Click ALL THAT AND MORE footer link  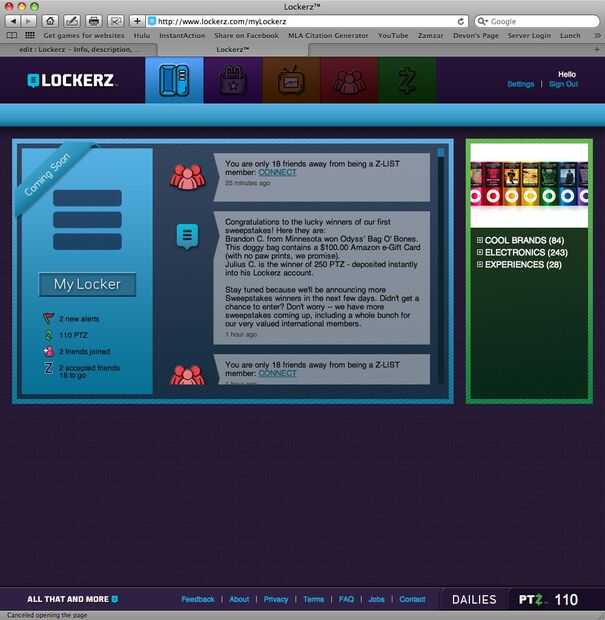72,599
